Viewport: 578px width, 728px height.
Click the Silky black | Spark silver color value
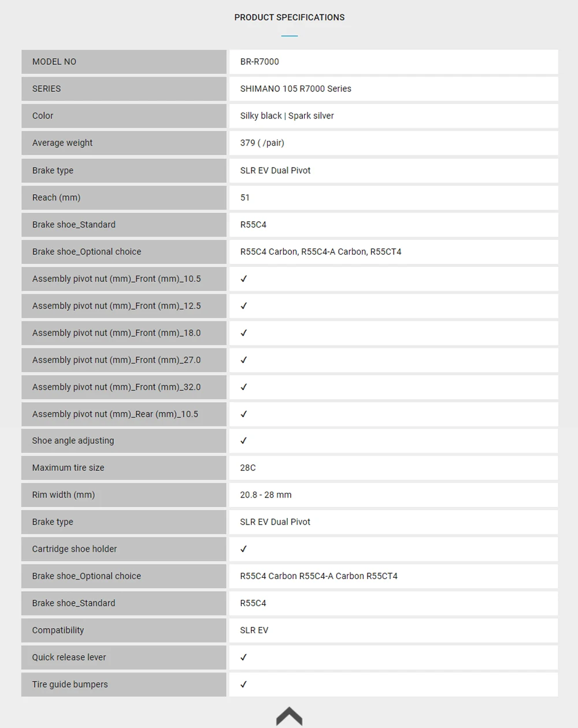point(287,116)
